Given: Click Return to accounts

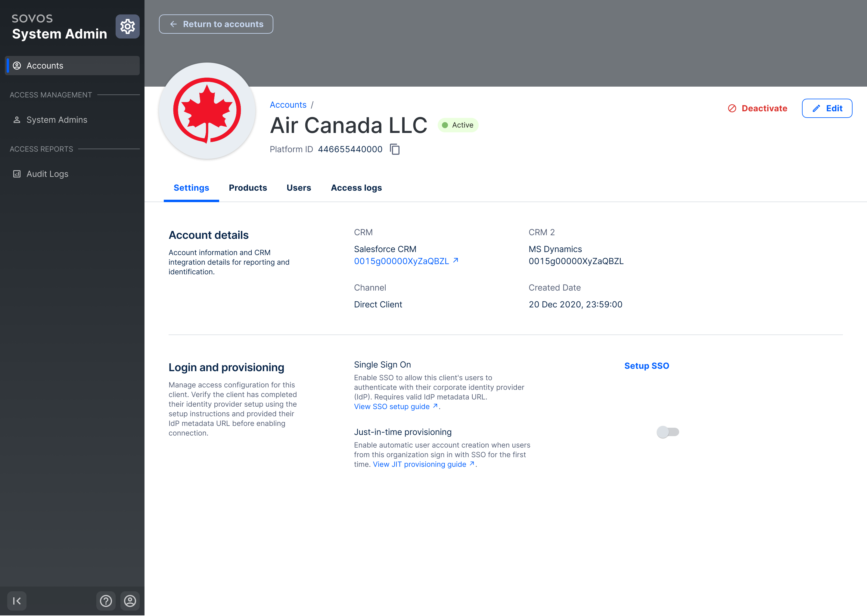Looking at the screenshot, I should (x=216, y=24).
